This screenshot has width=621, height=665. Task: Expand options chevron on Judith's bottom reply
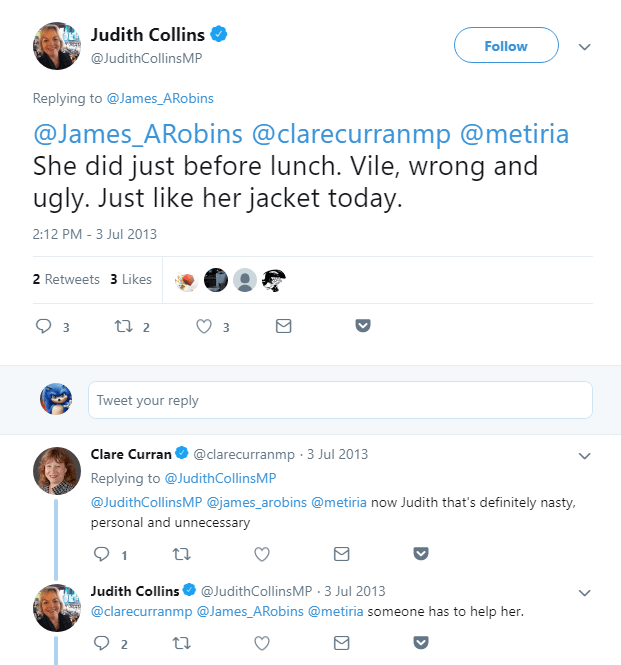[585, 592]
